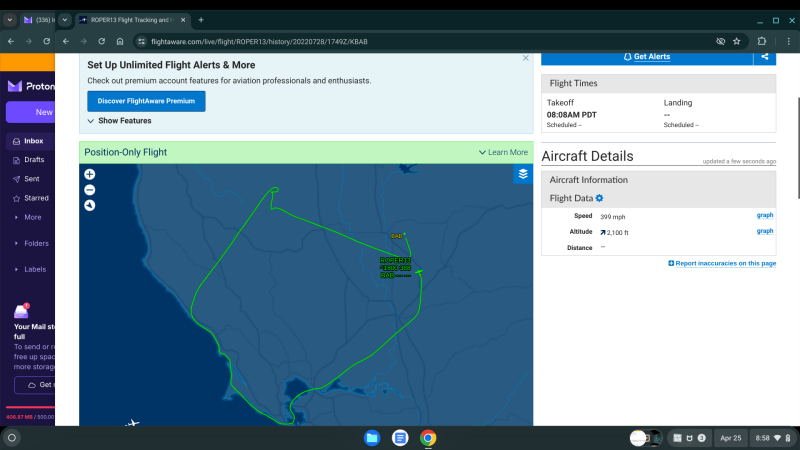Go back in the Proton Mail window
800x450 pixels.
[11, 41]
